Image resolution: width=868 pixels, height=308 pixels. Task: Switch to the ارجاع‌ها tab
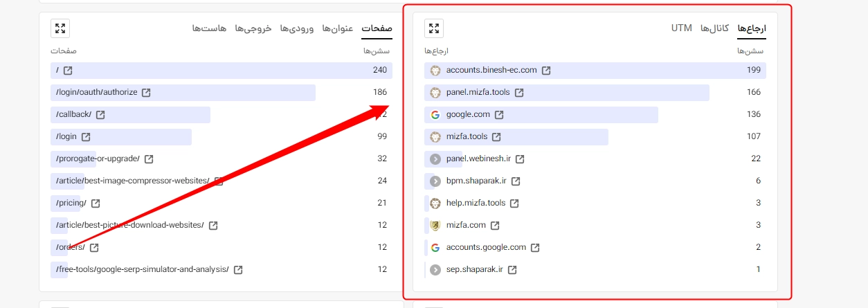click(x=752, y=28)
